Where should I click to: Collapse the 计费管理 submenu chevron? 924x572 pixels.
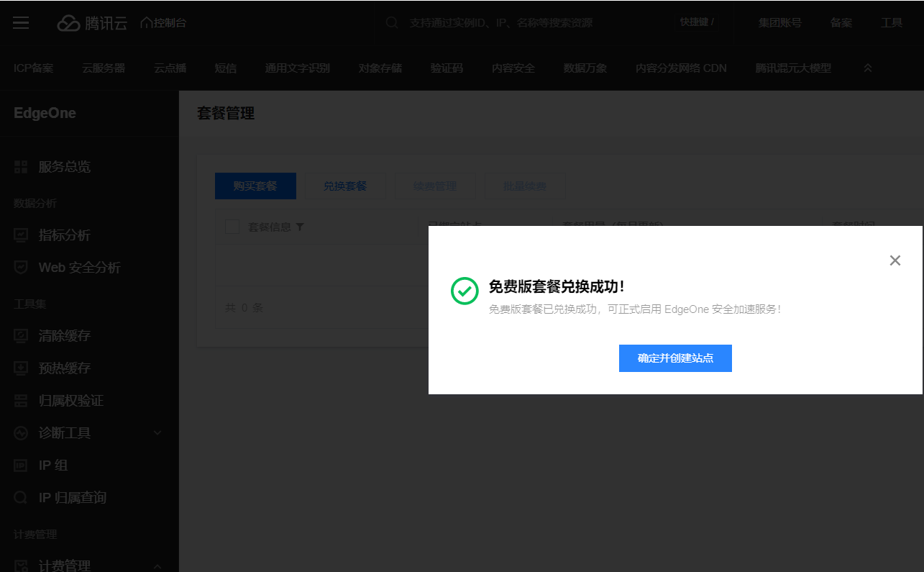[157, 566]
